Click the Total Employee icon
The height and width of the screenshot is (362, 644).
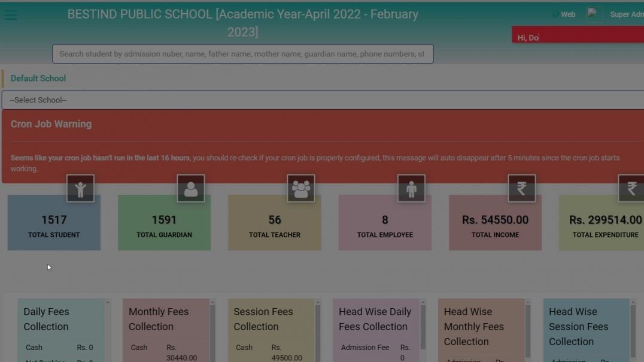click(x=411, y=189)
